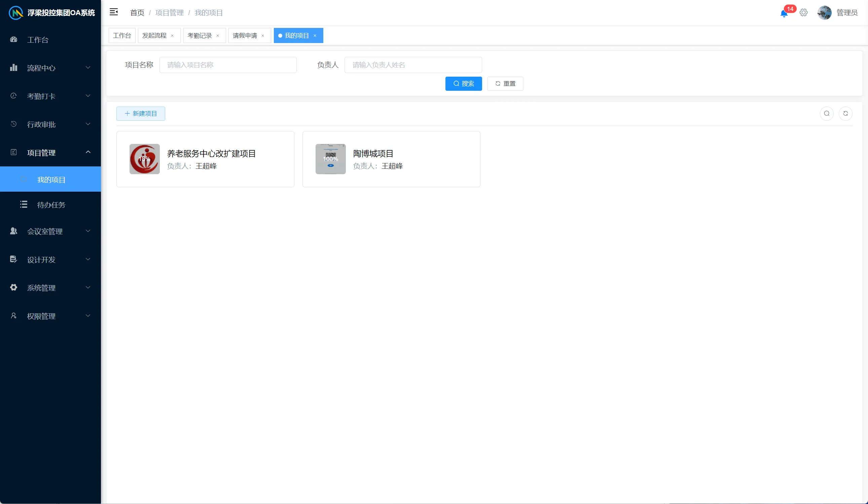Click 我的项目 in the breadcrumb
Image resolution: width=868 pixels, height=504 pixels.
[x=209, y=13]
